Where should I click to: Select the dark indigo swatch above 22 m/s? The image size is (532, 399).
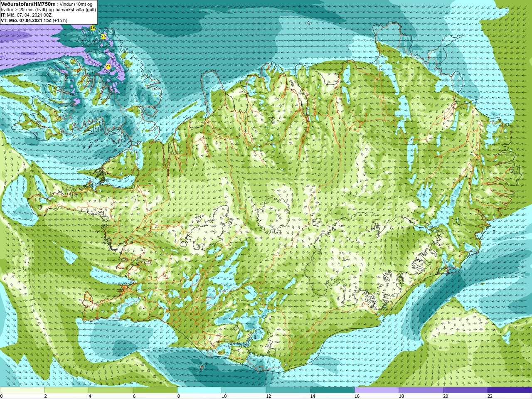(510, 390)
